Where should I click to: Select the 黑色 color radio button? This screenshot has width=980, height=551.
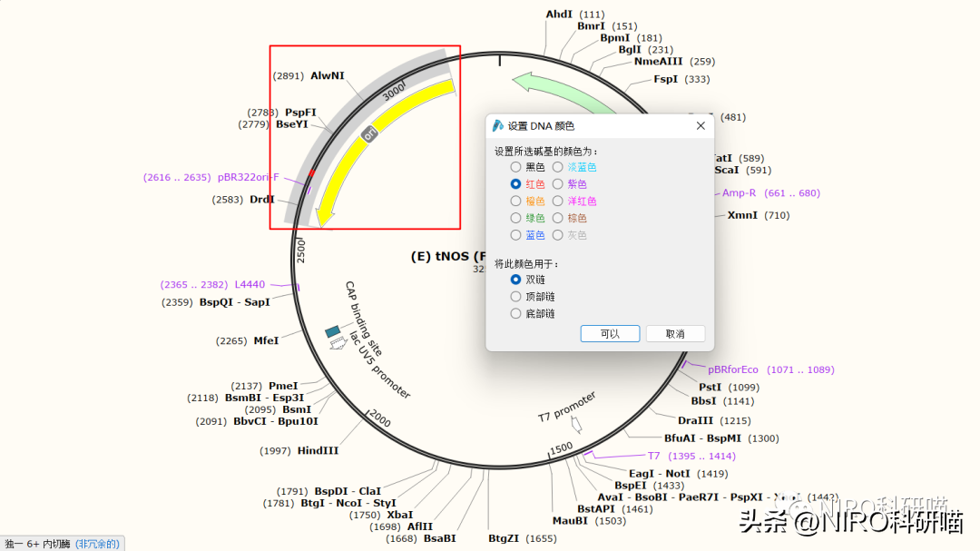[515, 167]
